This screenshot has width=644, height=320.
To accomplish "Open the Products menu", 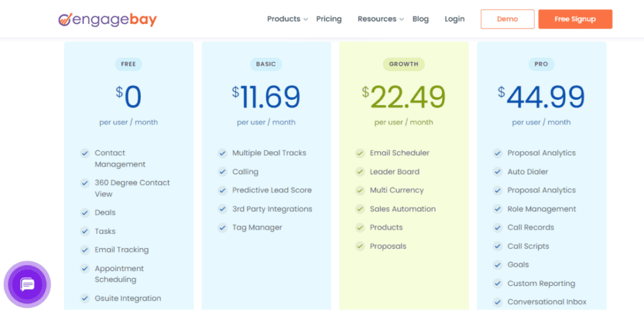I will pyautogui.click(x=284, y=19).
